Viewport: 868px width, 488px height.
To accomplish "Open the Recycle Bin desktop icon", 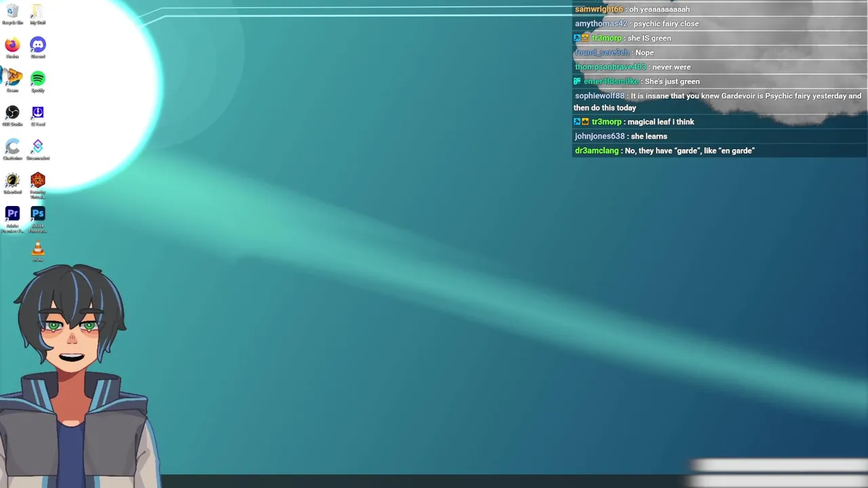I will pyautogui.click(x=12, y=14).
